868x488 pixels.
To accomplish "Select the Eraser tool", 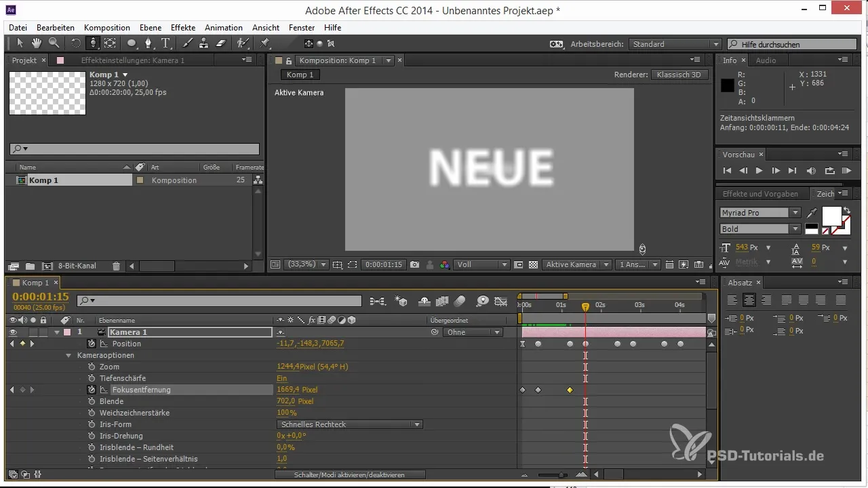I will [220, 43].
